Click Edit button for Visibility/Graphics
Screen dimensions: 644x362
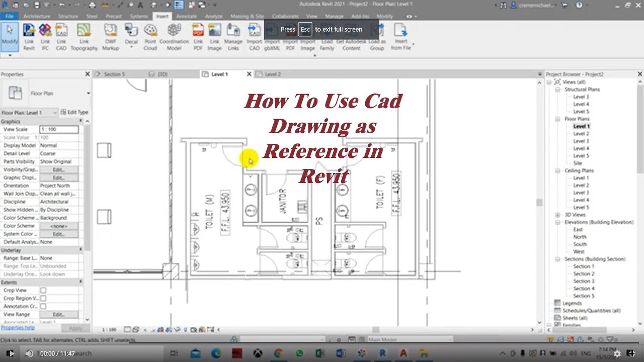tap(59, 170)
